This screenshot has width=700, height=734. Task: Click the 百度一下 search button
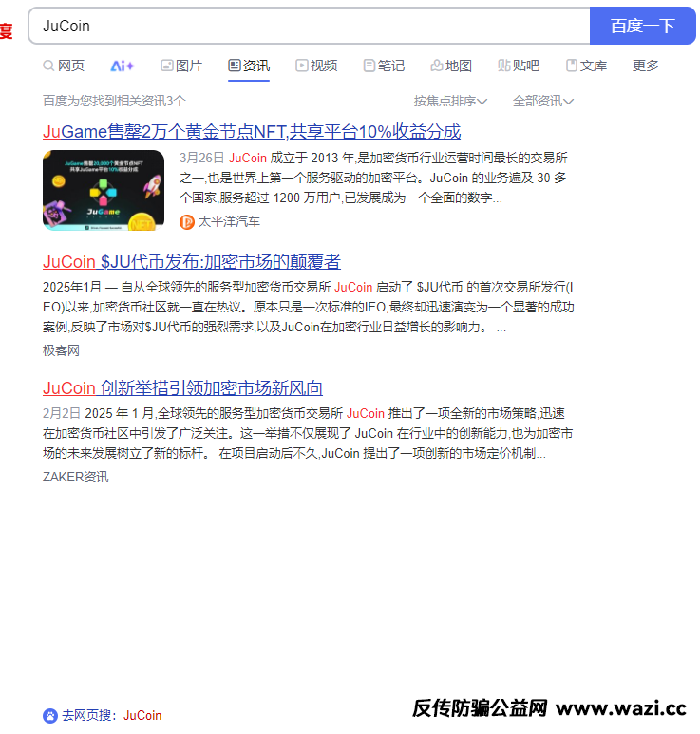[642, 26]
